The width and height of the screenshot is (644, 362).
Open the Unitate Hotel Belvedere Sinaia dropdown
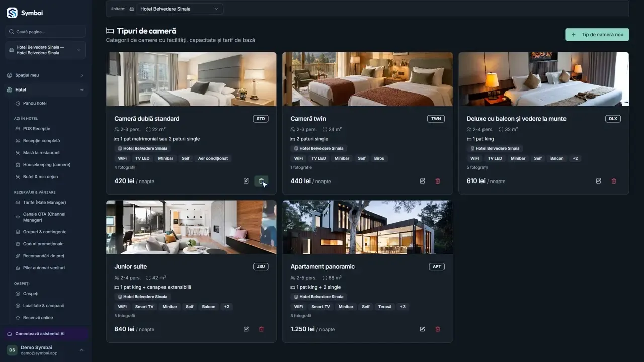pyautogui.click(x=180, y=9)
